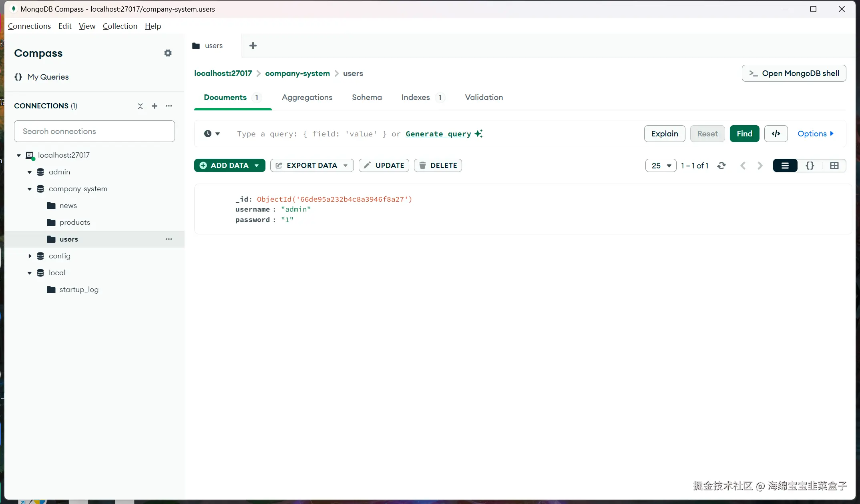Click the Find button
The image size is (860, 504).
point(744,134)
